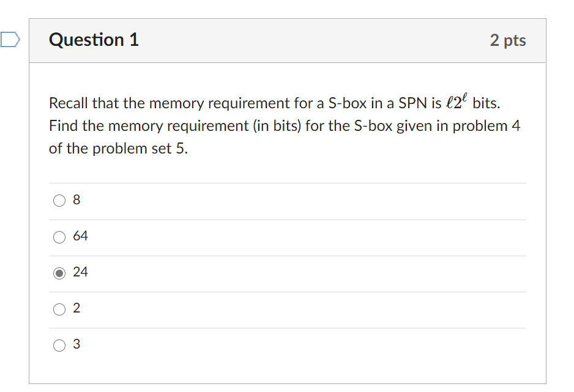This screenshot has height=392, width=574.
Task: Click the selected radio button for 24
Action: (59, 273)
